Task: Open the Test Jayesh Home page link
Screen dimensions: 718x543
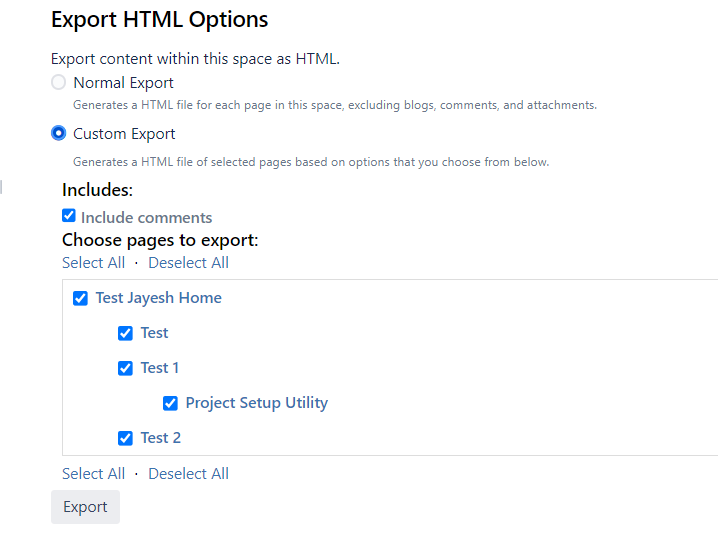Action: click(x=159, y=298)
